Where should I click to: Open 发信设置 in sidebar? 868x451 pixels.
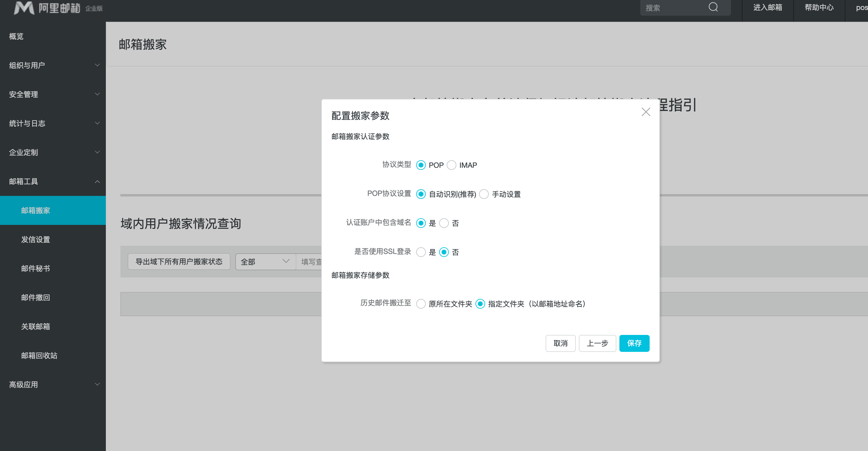click(x=36, y=239)
